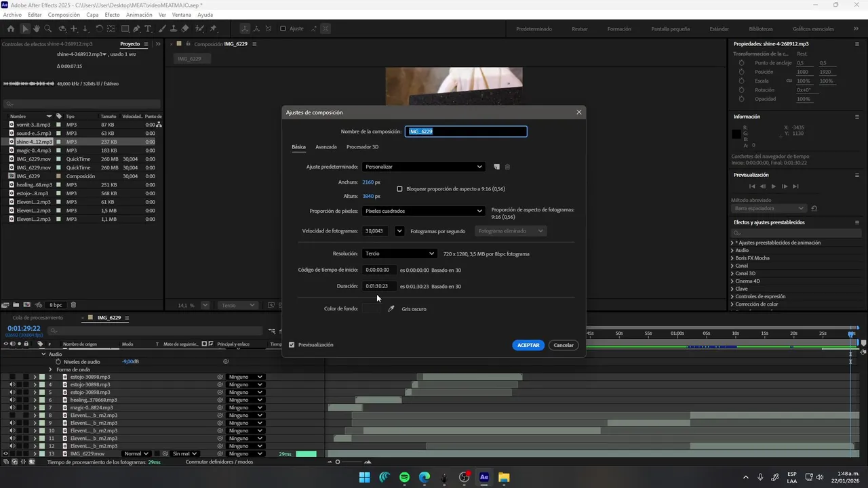Screen dimensions: 868x488
Task: Open Spotify from the taskbar
Action: [x=404, y=477]
